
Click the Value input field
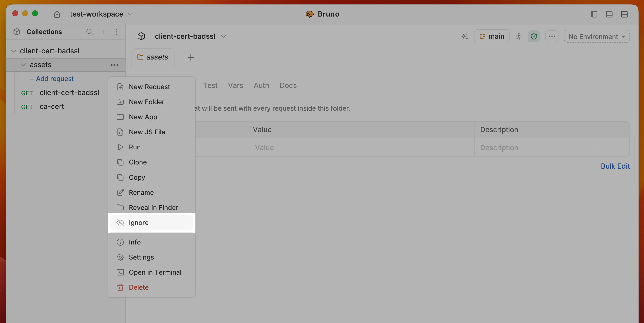[x=361, y=147]
